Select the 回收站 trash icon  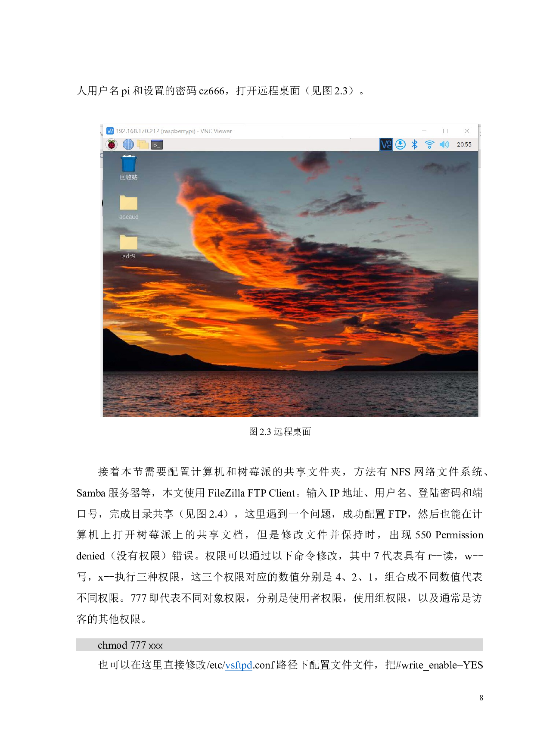point(128,164)
